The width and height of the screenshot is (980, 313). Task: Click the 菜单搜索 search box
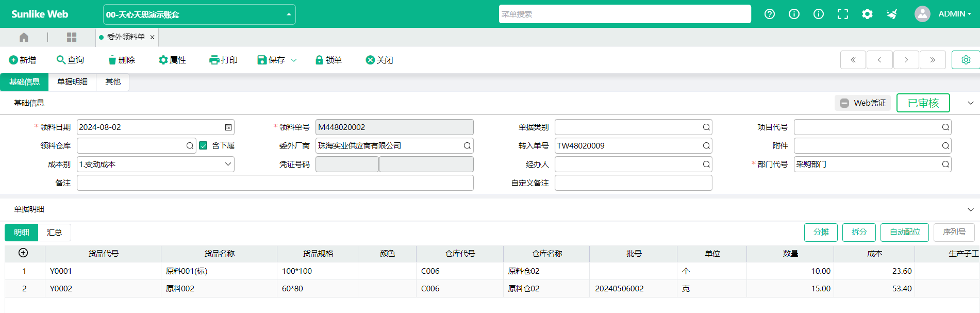click(625, 14)
